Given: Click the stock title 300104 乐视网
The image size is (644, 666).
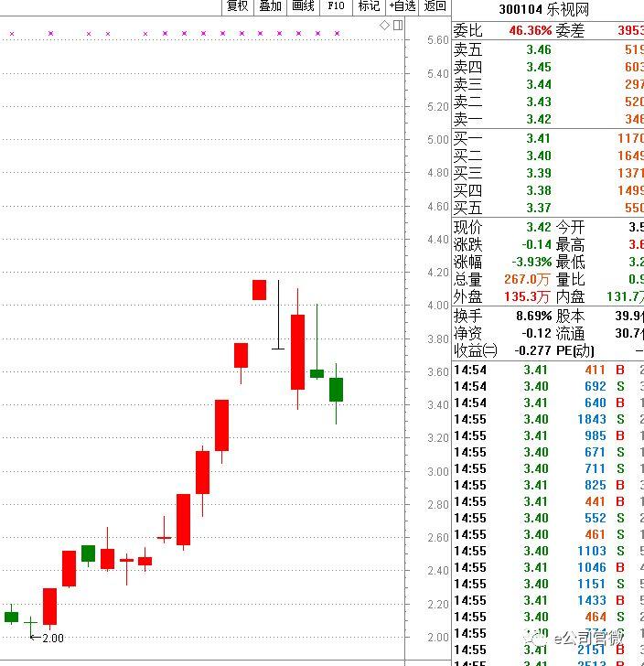Looking at the screenshot, I should pyautogui.click(x=543, y=9).
